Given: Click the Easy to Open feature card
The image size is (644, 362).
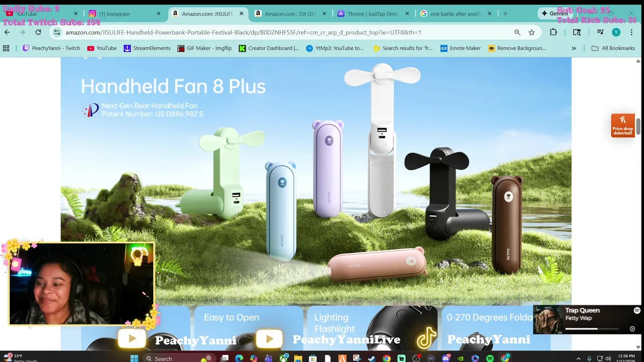Looking at the screenshot, I should pyautogui.click(x=249, y=327).
